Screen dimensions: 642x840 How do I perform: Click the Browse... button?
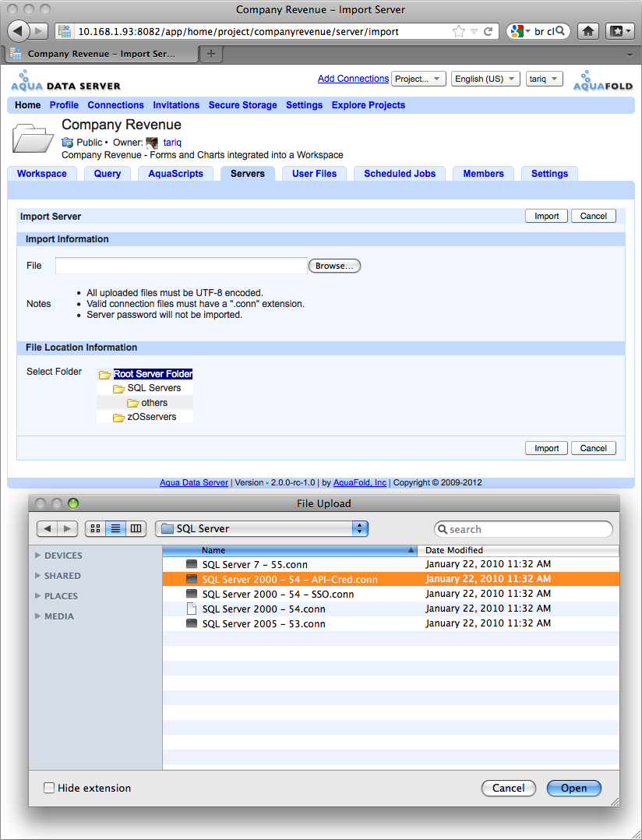(x=334, y=266)
